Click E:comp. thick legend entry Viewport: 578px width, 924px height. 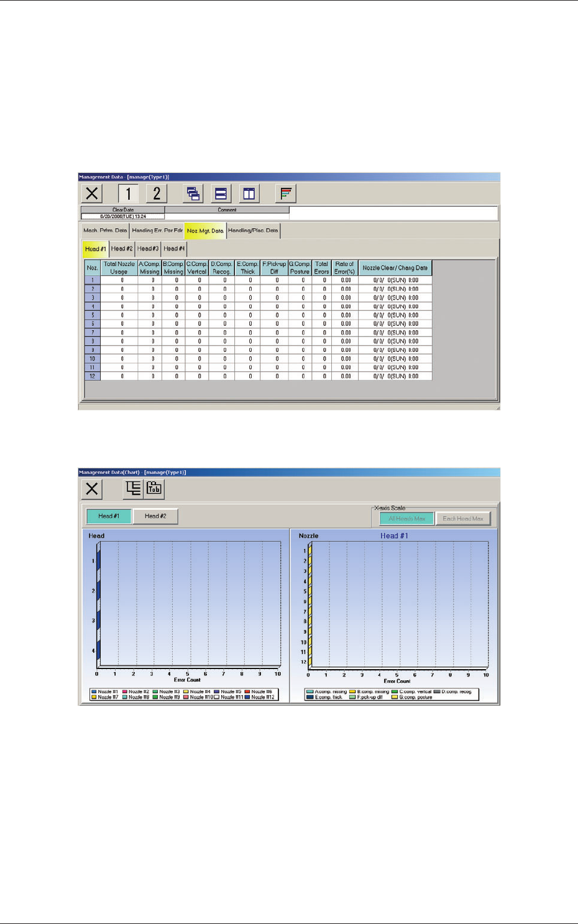[324, 697]
